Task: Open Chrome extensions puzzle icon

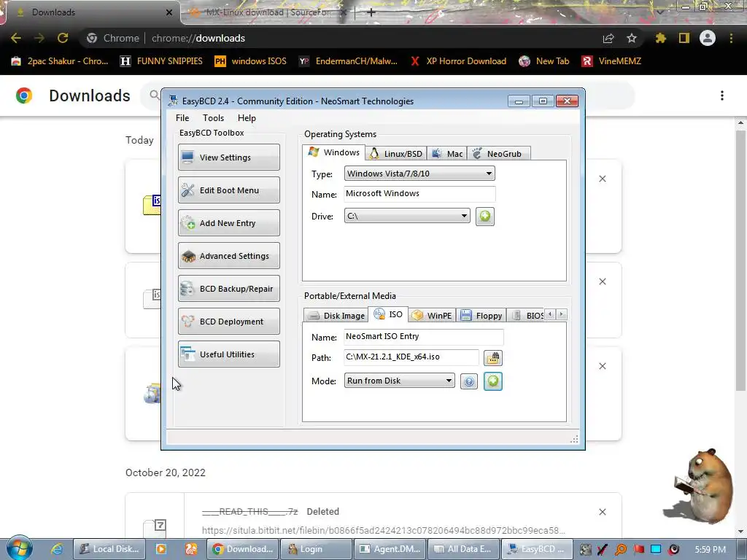Action: [660, 38]
